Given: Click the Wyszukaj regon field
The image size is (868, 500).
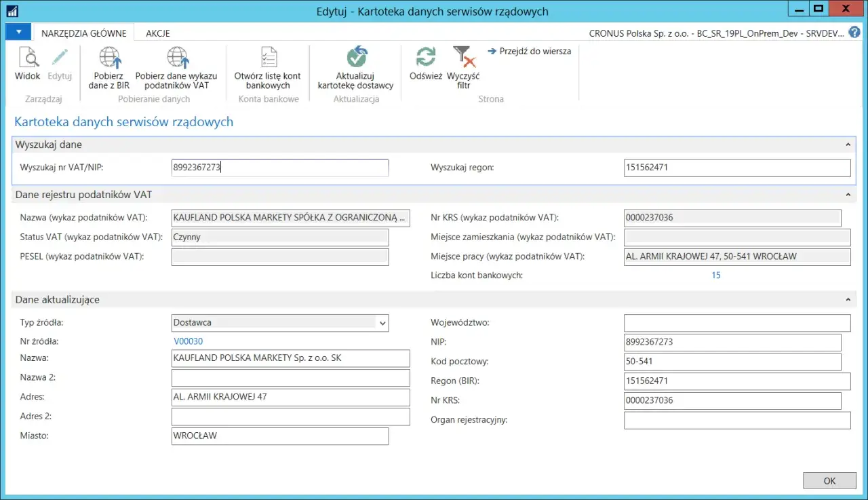Looking at the screenshot, I should pyautogui.click(x=737, y=168).
